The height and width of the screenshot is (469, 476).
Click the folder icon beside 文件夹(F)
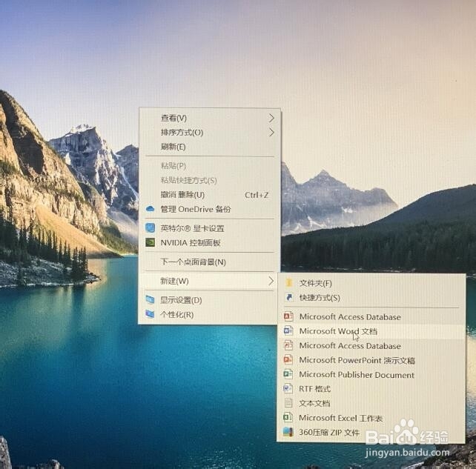(x=288, y=283)
